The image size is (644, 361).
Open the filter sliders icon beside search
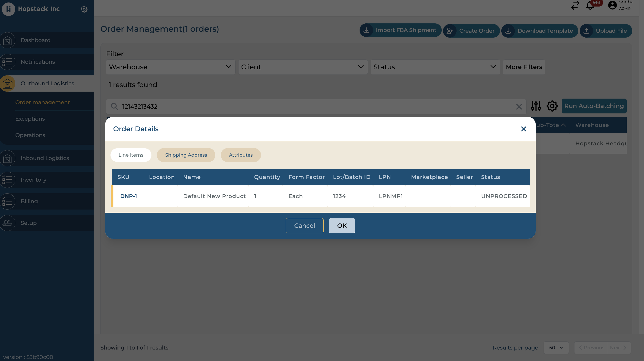[x=536, y=106]
